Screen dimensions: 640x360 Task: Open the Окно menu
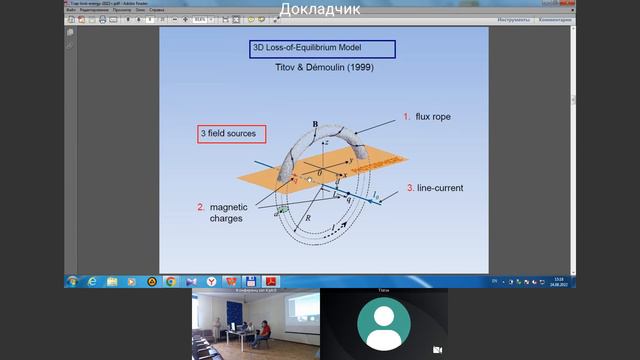[x=140, y=10]
